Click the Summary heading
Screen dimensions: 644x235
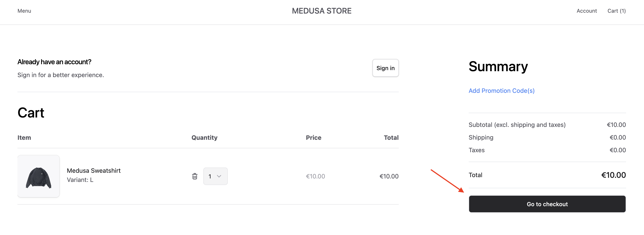click(x=498, y=67)
